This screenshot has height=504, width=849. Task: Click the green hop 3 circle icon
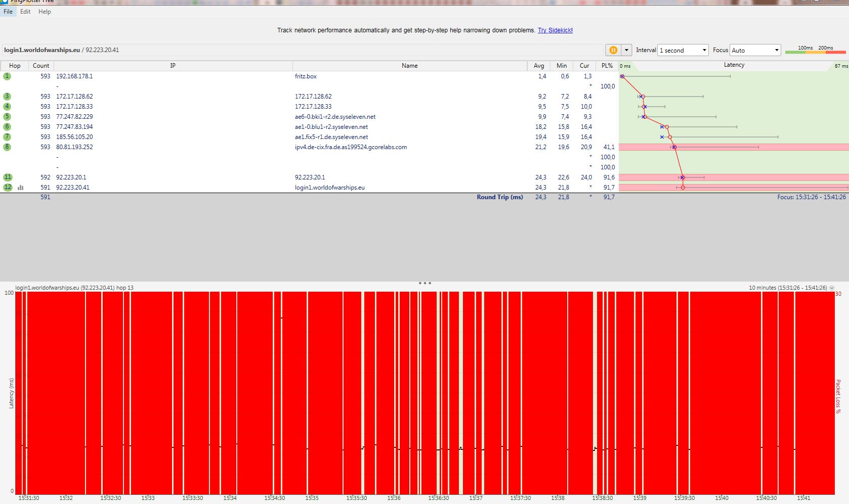pos(7,97)
